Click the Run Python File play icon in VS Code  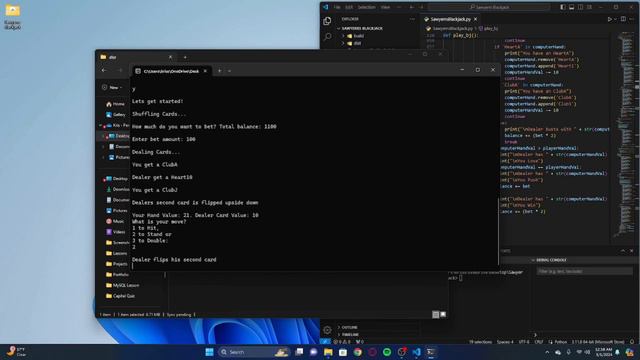pyautogui.click(x=609, y=19)
